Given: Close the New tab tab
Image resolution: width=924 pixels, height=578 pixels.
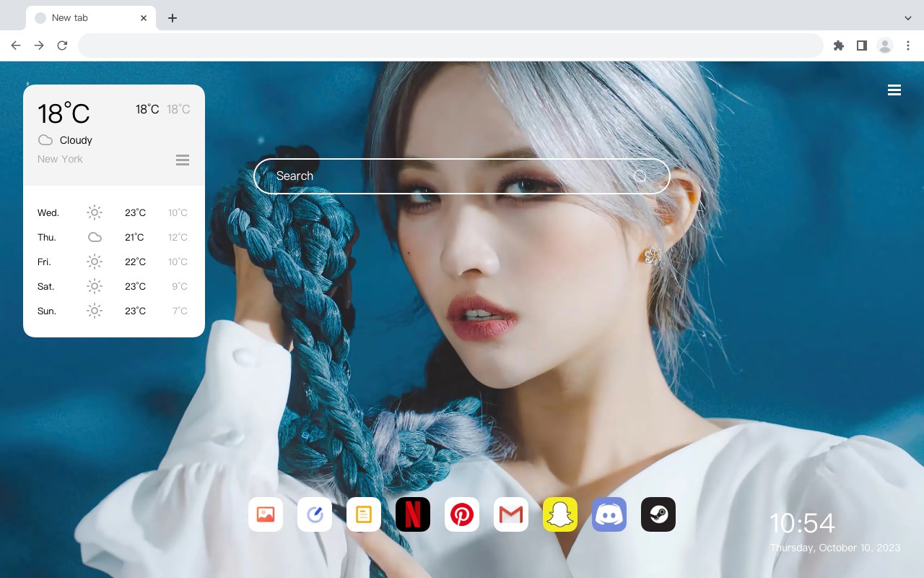Looking at the screenshot, I should [x=144, y=18].
